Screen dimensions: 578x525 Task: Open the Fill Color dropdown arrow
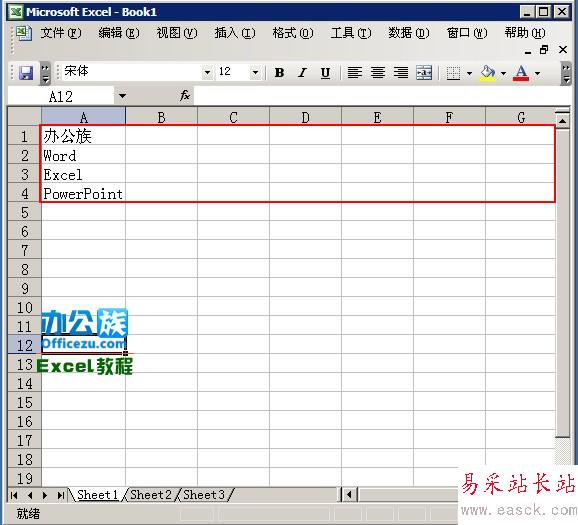(503, 73)
